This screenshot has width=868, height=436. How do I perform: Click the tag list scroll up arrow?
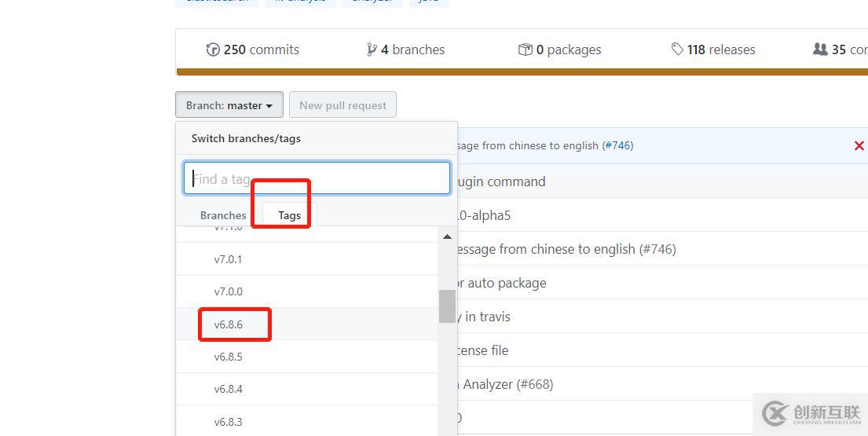(447, 236)
